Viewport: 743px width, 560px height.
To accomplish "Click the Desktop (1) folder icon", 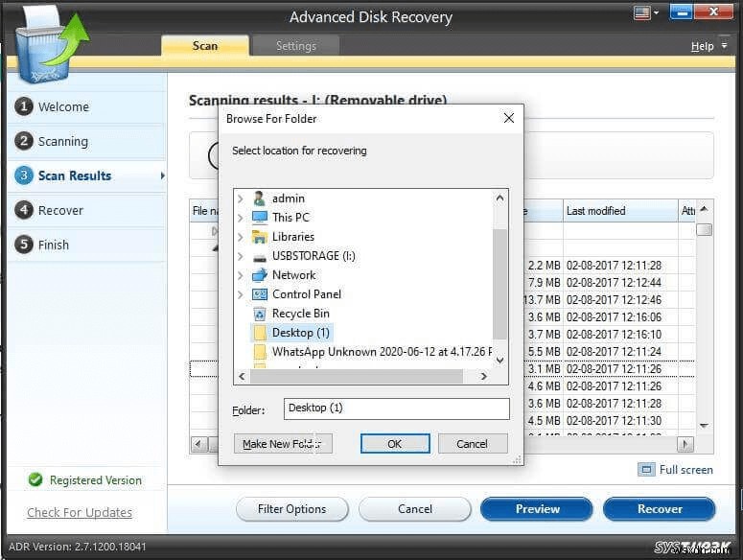I will [259, 333].
